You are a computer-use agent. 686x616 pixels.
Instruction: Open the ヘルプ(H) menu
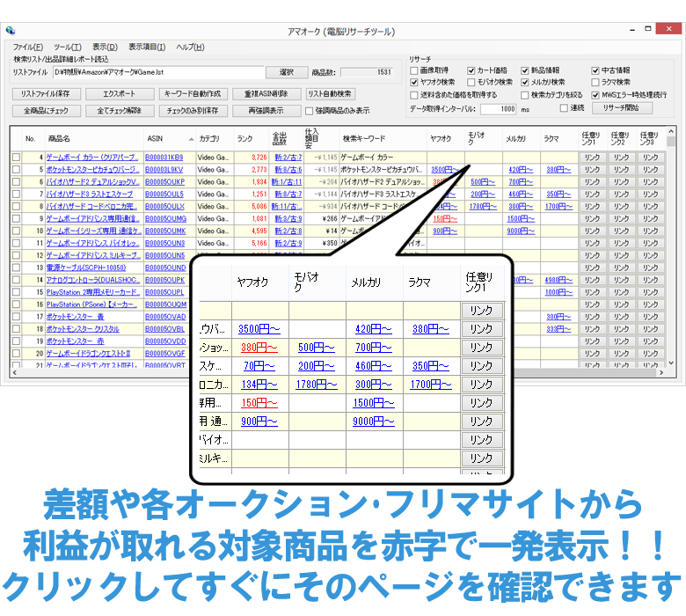coord(190,48)
